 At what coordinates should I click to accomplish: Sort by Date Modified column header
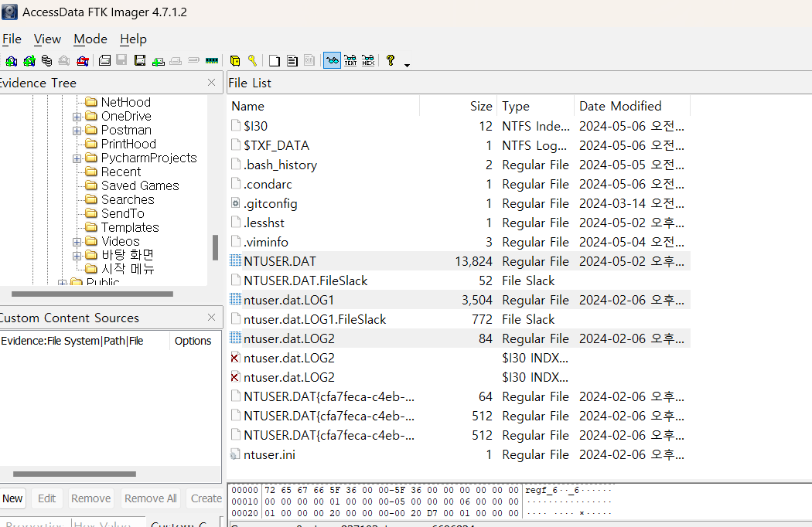[632, 106]
